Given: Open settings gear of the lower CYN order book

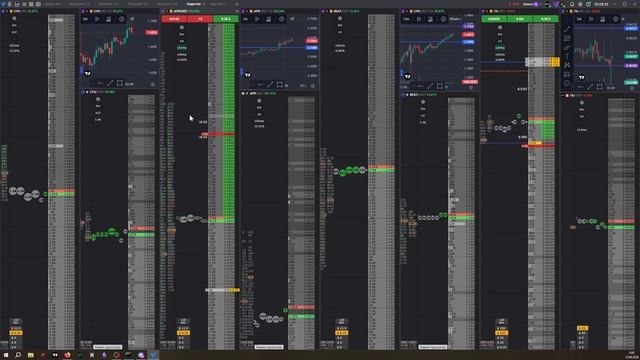Looking at the screenshot, I should pos(98,99).
